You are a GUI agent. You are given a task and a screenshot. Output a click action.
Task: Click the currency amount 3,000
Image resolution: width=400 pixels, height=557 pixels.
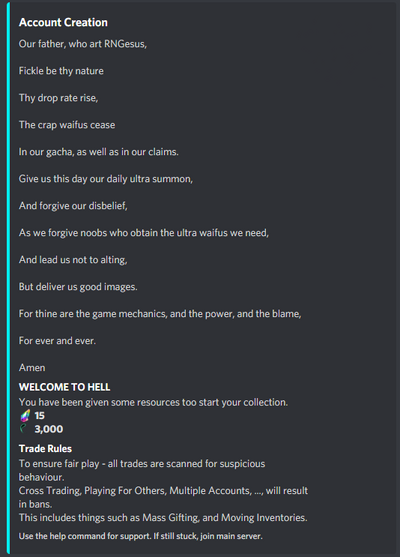click(x=49, y=429)
